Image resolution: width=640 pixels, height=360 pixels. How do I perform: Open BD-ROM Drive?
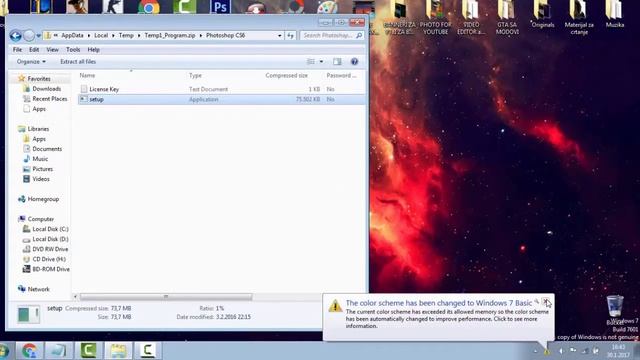point(51,269)
